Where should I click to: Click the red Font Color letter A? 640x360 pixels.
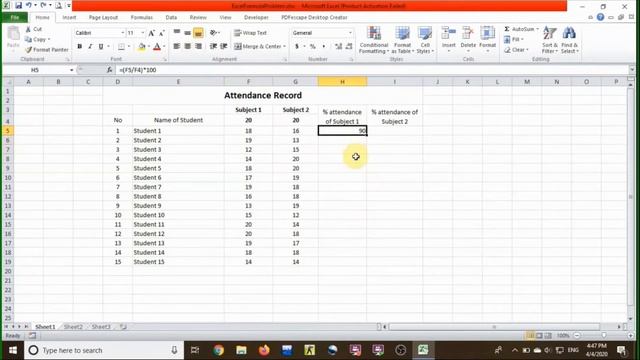pyautogui.click(x=157, y=47)
